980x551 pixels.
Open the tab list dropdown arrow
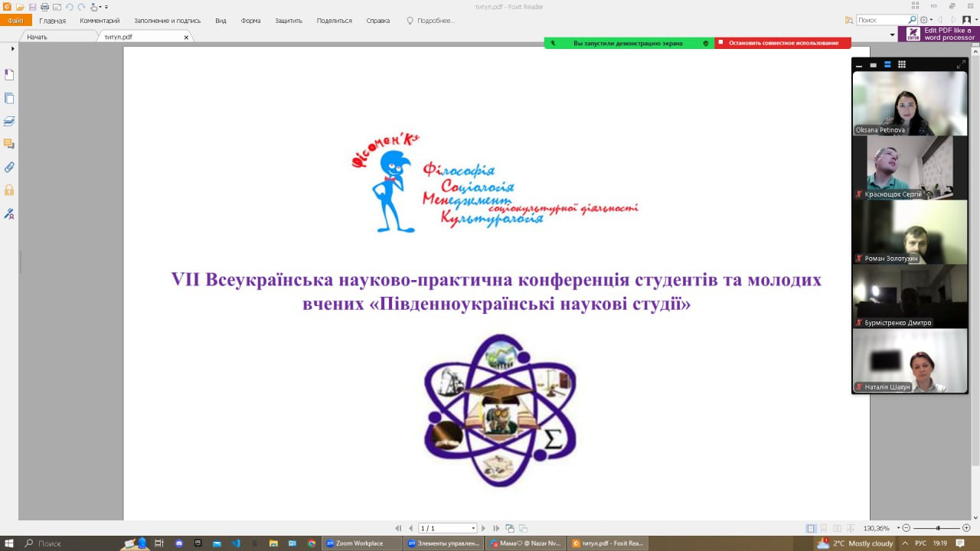[892, 35]
